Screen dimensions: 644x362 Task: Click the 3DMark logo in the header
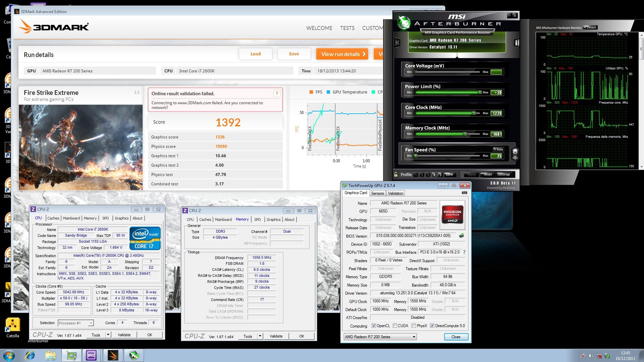(x=54, y=26)
